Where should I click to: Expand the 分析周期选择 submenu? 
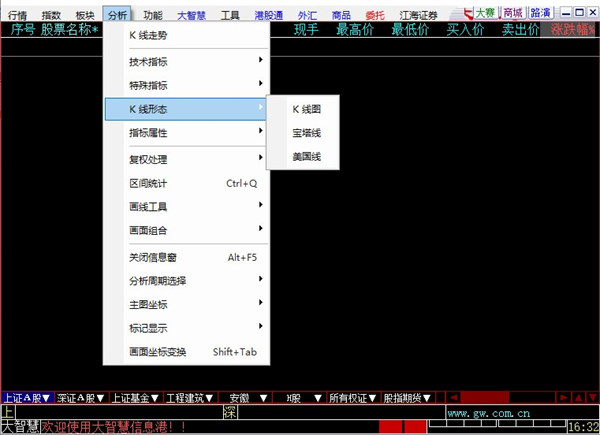pyautogui.click(x=186, y=281)
